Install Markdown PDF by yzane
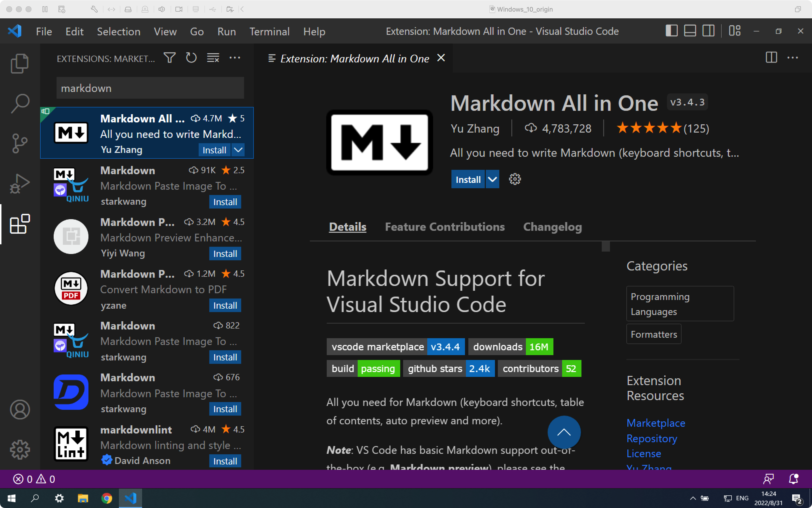Viewport: 812px width, 508px height. [x=225, y=305]
